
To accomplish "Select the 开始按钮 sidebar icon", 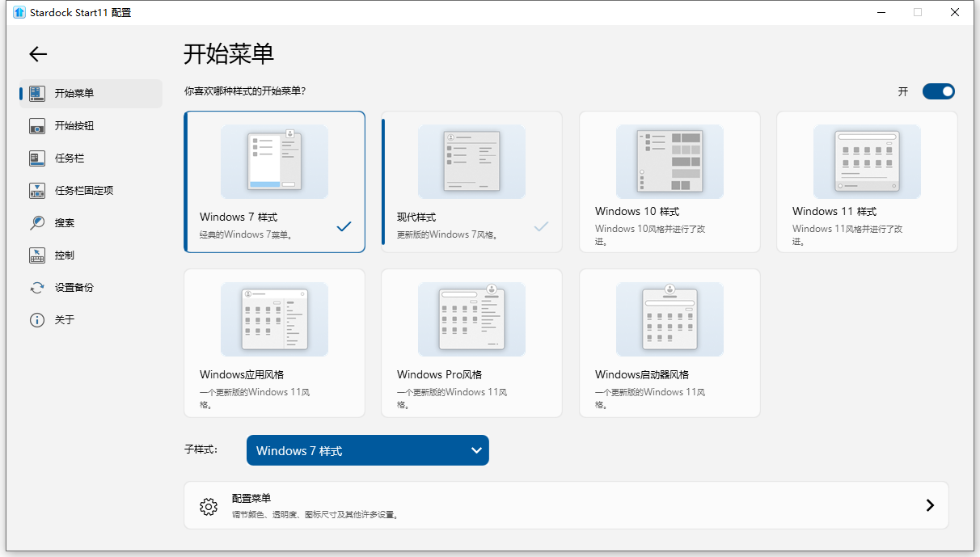I will click(36, 125).
